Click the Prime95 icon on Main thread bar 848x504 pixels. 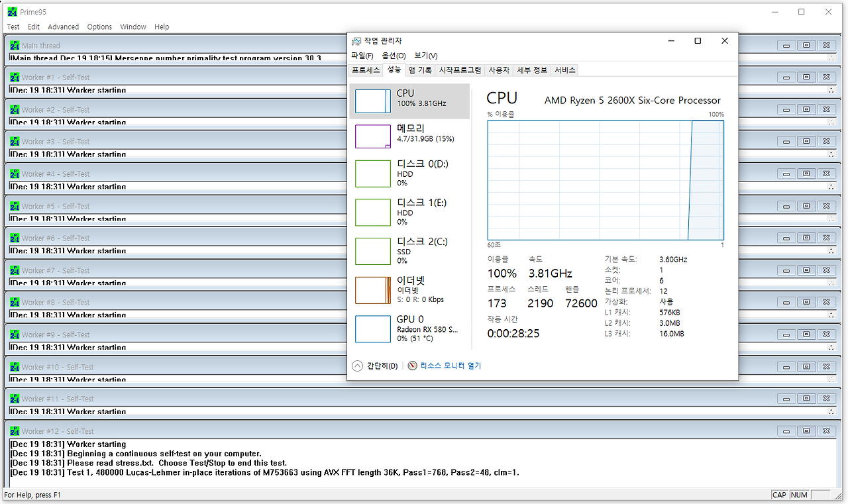tap(14, 44)
